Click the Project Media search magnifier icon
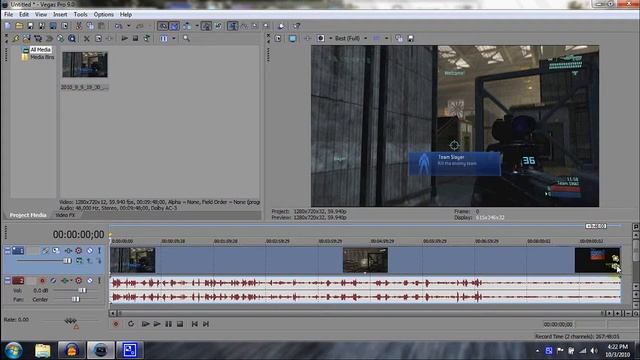This screenshot has height=360, width=640. [x=187, y=38]
